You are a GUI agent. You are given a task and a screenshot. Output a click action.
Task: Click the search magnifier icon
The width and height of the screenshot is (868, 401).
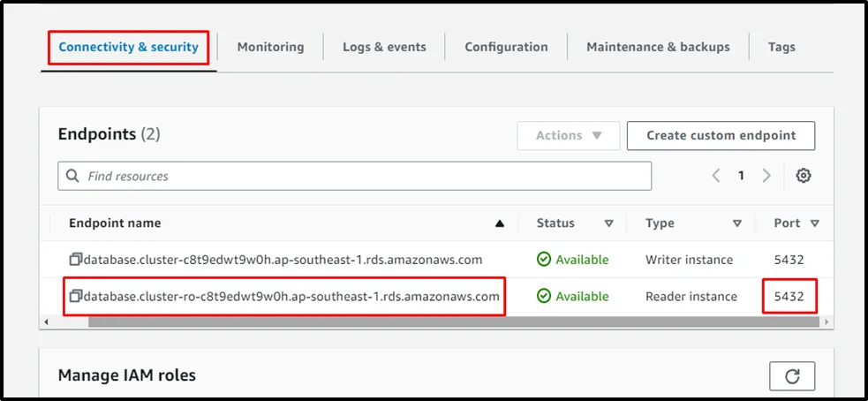click(73, 176)
